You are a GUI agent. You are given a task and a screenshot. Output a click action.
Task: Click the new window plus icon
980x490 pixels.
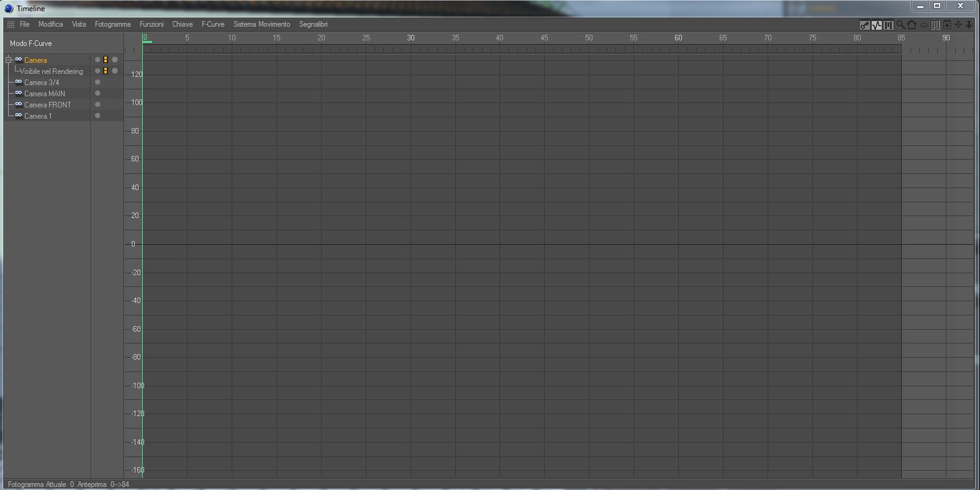947,25
